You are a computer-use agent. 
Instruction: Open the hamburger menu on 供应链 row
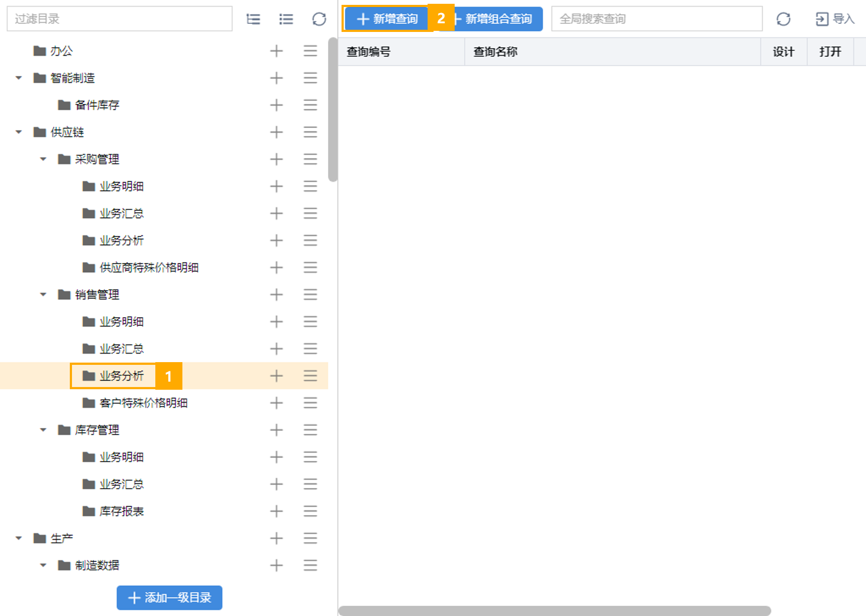(x=310, y=132)
